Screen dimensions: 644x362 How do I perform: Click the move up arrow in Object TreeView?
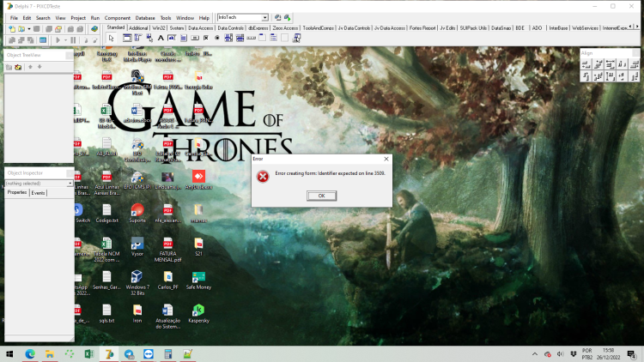coord(30,67)
